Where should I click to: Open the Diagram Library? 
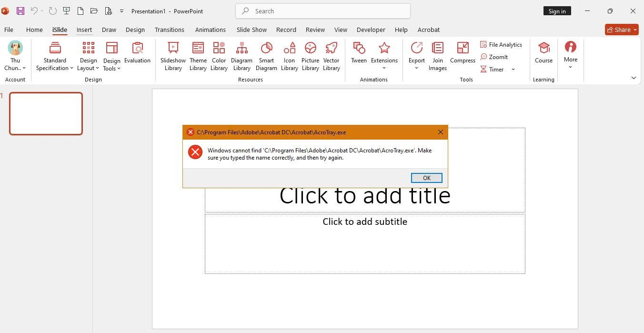[241, 56]
